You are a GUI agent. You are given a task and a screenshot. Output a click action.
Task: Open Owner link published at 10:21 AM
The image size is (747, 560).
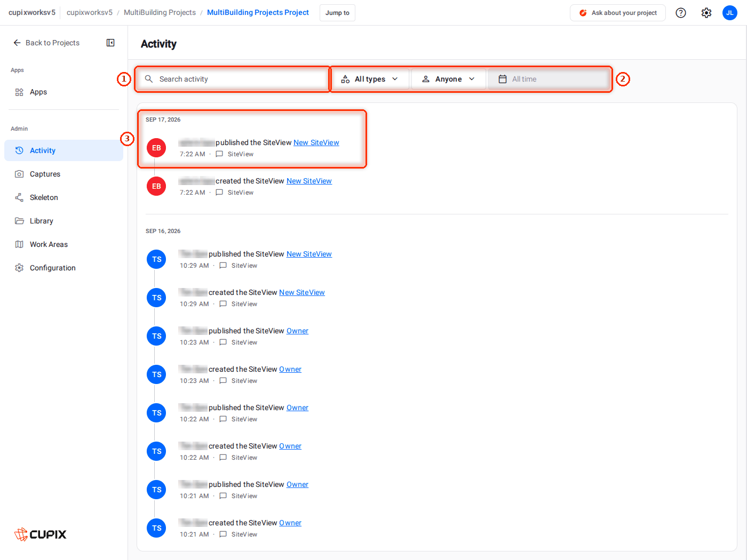tap(297, 484)
